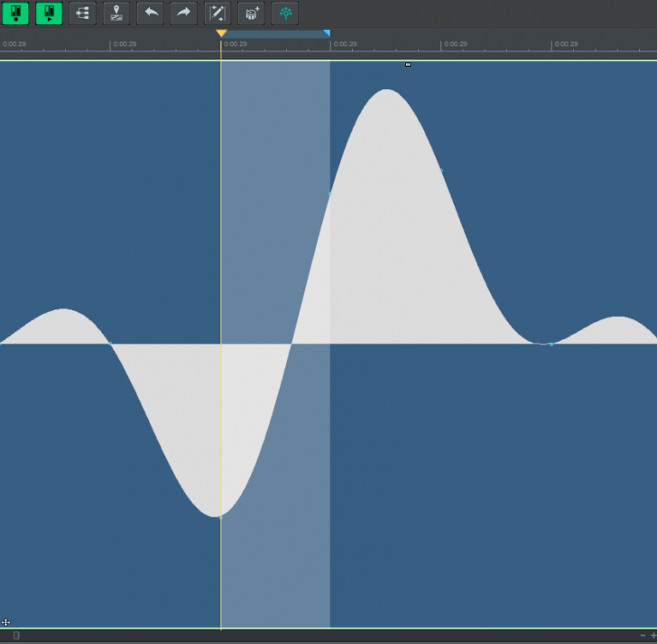This screenshot has width=657, height=644.
Task: Select the control point right of large peak's base
Action: pos(551,344)
